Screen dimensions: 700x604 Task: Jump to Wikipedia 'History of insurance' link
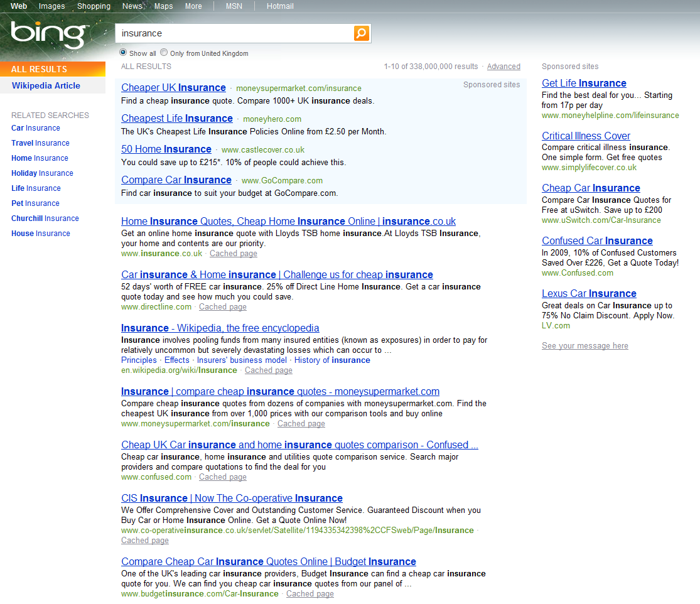click(332, 360)
